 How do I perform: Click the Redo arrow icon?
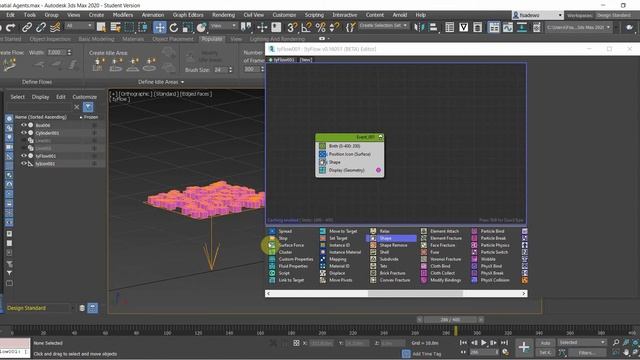pos(11,27)
